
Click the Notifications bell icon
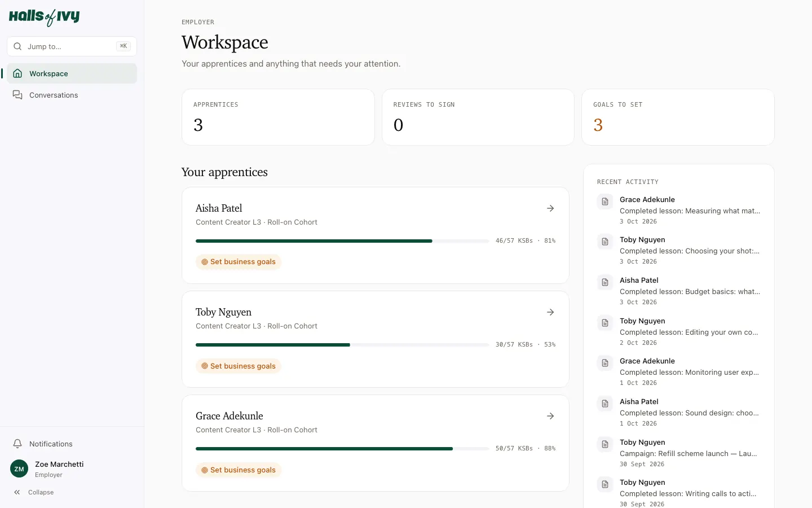pyautogui.click(x=17, y=444)
